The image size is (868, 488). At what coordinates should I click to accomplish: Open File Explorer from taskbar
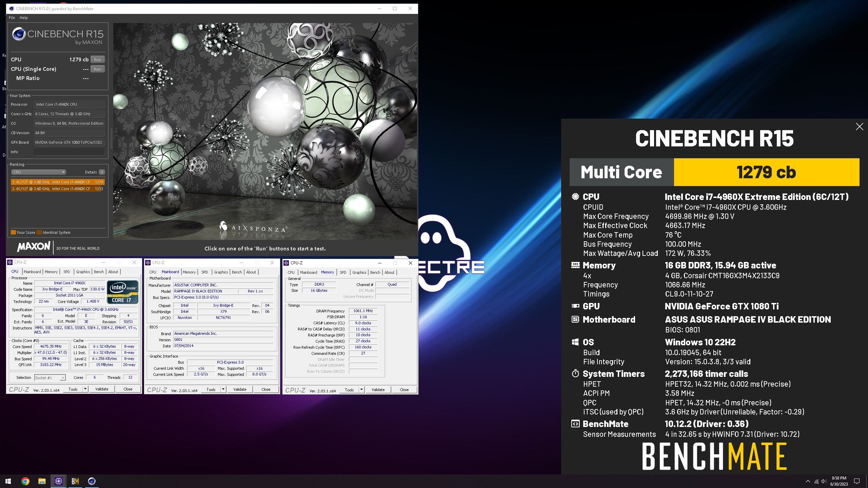point(42,481)
